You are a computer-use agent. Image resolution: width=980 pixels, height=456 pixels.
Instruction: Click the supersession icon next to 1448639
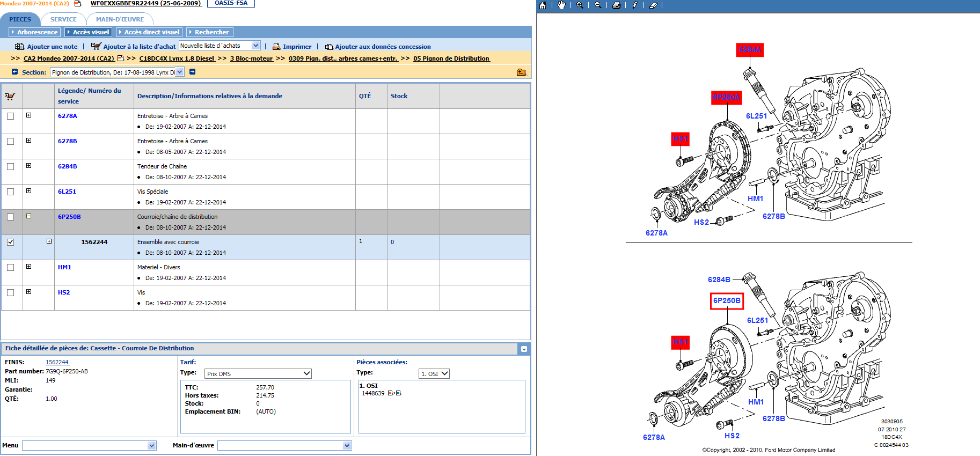[x=394, y=393]
